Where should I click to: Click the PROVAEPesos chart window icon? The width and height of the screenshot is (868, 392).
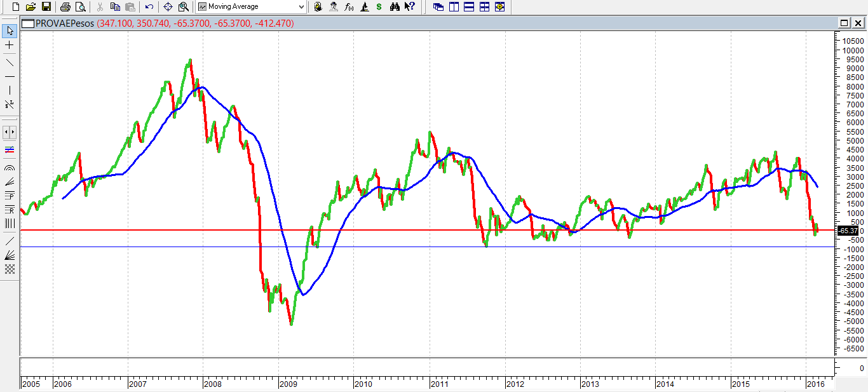[27, 23]
